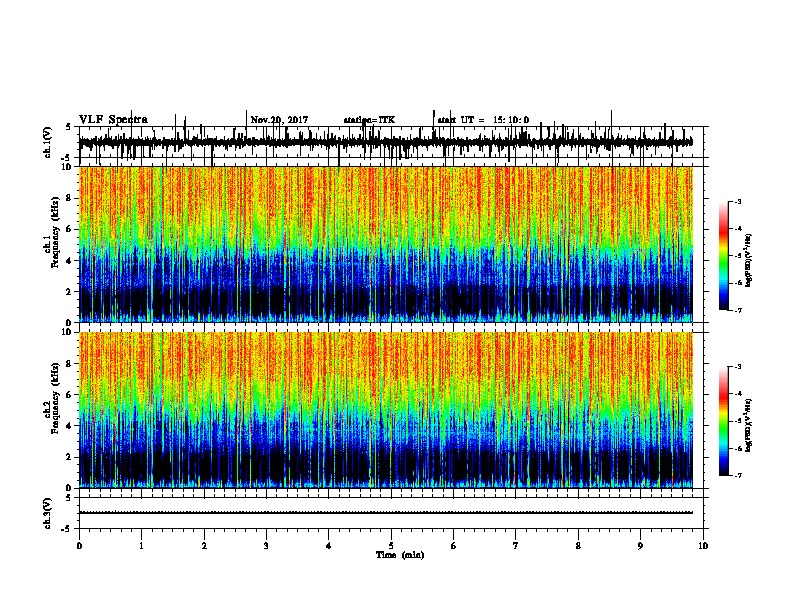Click time axis tick label "4"

[x=329, y=546]
